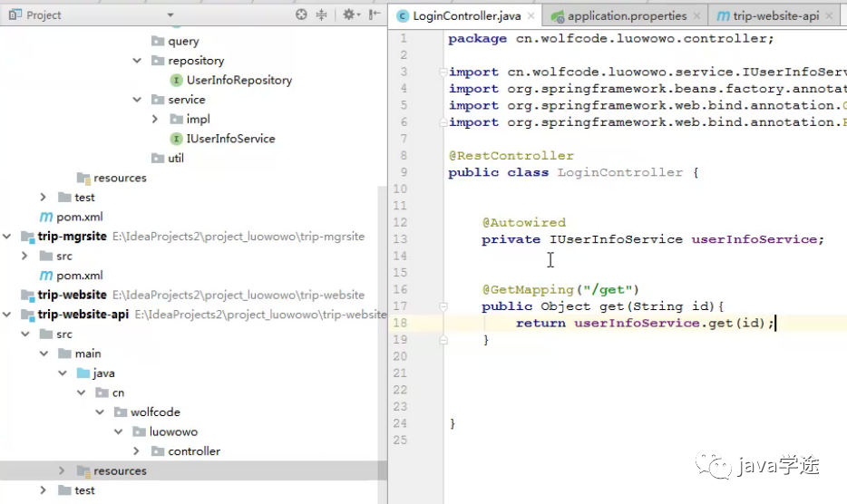The height and width of the screenshot is (504, 847).
Task: Click line number 10 in gutter
Action: pyautogui.click(x=400, y=189)
